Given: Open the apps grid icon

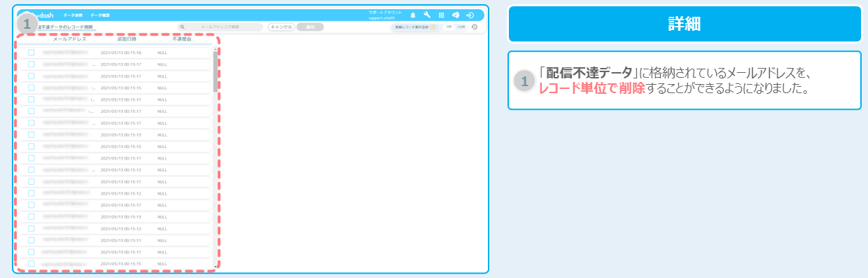Looking at the screenshot, I should pos(441,15).
